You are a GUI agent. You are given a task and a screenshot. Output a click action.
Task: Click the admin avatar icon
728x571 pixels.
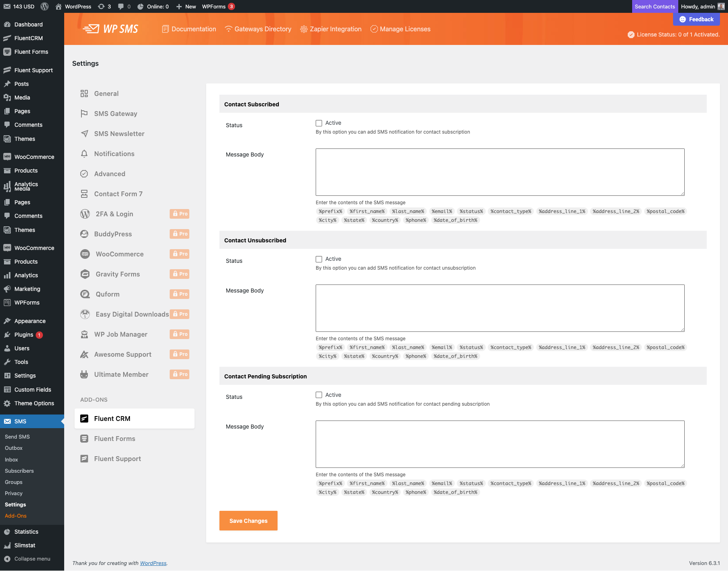721,6
